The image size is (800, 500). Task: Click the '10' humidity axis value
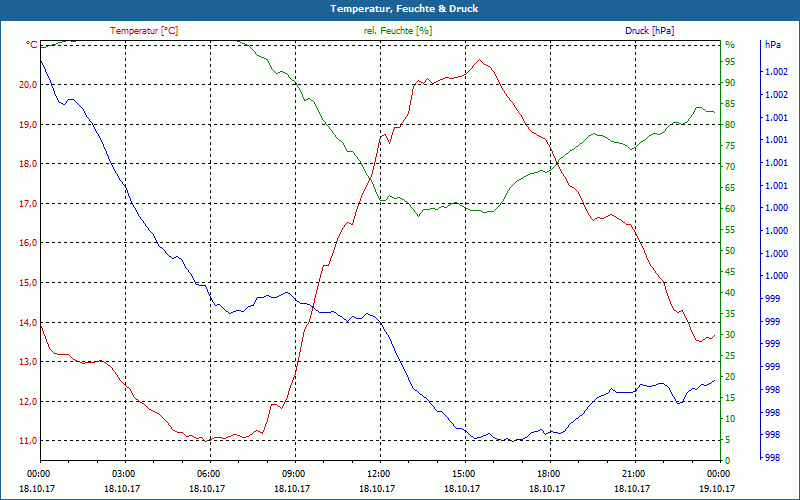730,419
